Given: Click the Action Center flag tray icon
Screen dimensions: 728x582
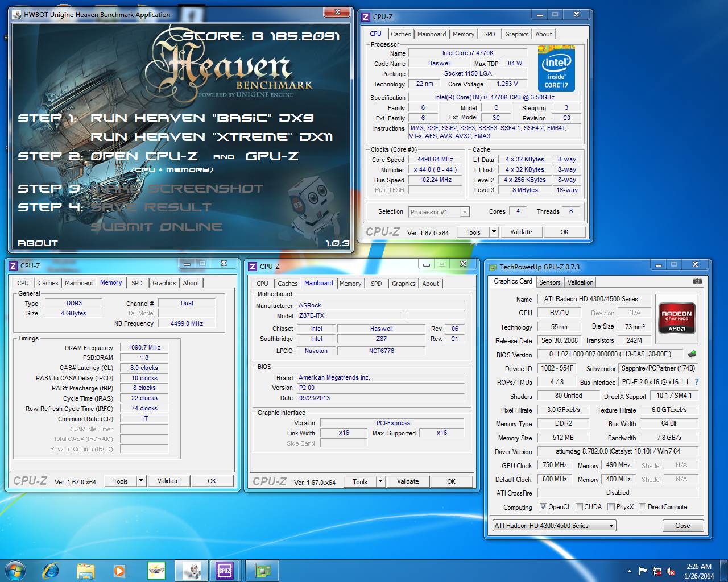Looking at the screenshot, I should click(643, 571).
